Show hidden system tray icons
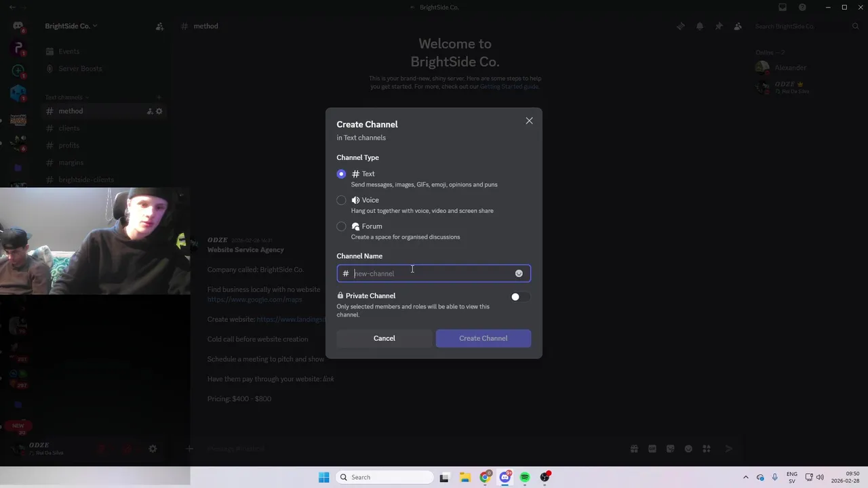 coord(746,477)
